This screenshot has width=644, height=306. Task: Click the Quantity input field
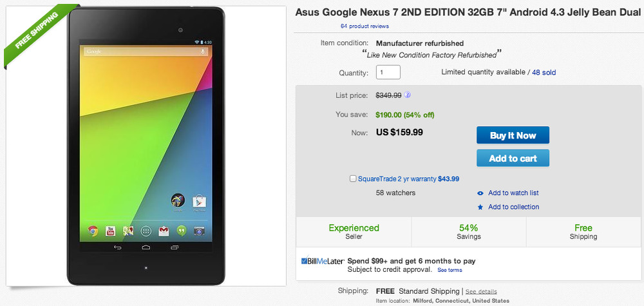(x=388, y=72)
